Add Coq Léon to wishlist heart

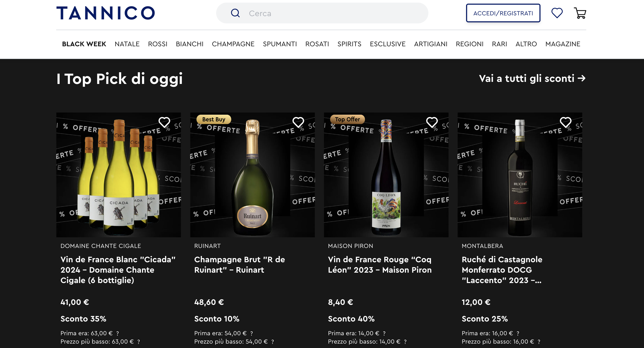coord(432,122)
